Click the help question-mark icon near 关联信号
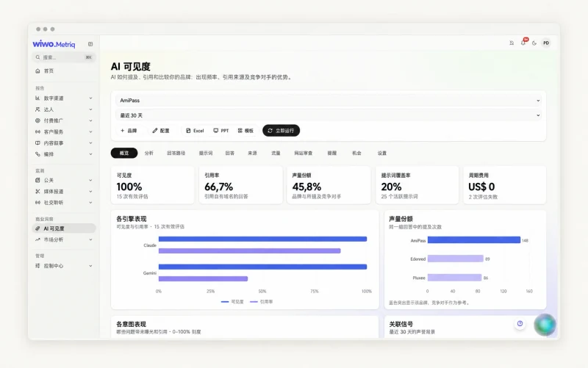588x368 pixels. [x=520, y=323]
